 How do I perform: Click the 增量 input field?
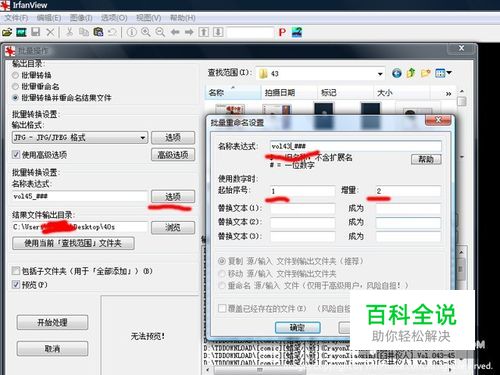tap(408, 191)
